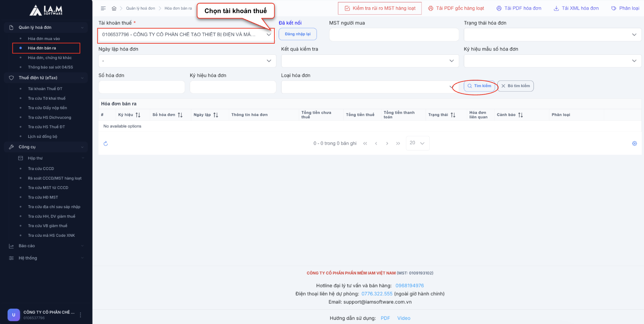The height and width of the screenshot is (324, 644).
Task: Click the Đăng nhập lại button
Action: tap(297, 34)
